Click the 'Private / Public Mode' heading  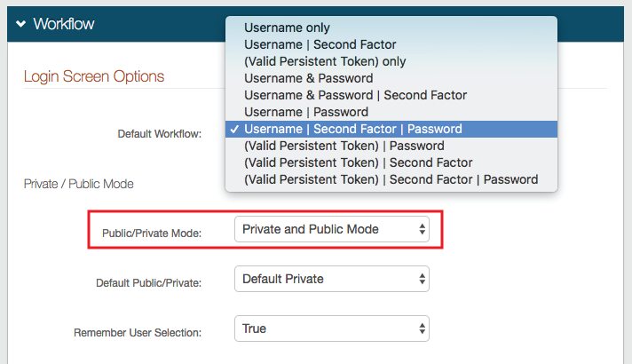78,184
